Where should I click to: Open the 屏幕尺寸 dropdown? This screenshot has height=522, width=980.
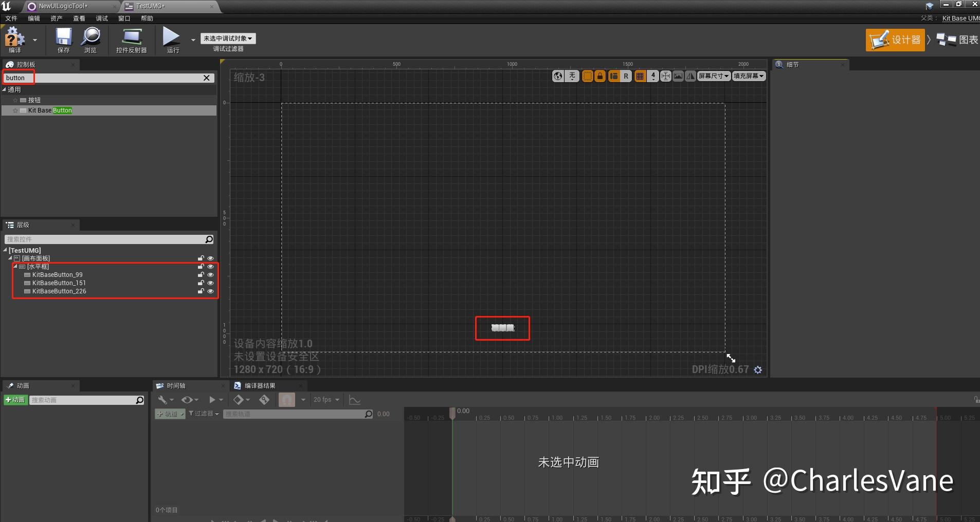coord(714,76)
